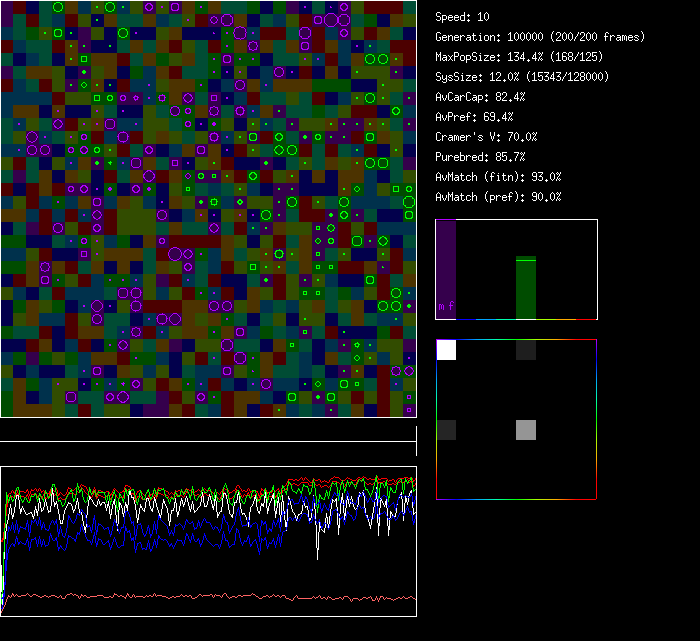Click the rainbow border of the color matrix
This screenshot has width=700, height=641.
(x=596, y=420)
